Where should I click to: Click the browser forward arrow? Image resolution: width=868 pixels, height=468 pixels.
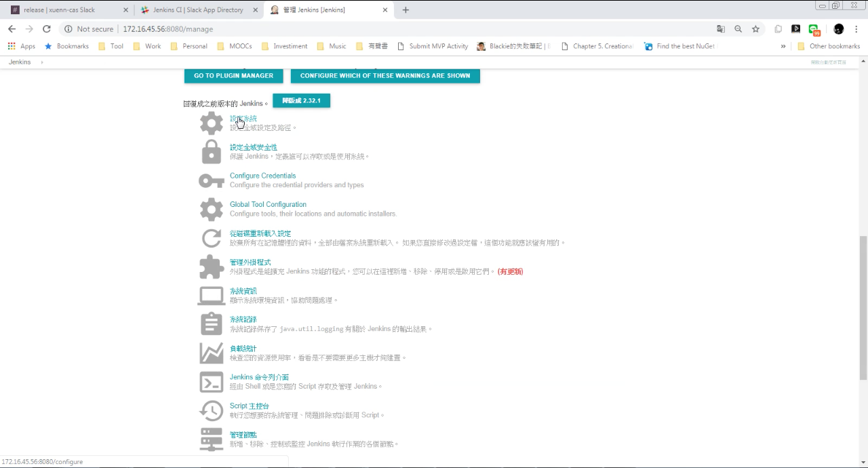click(x=29, y=29)
